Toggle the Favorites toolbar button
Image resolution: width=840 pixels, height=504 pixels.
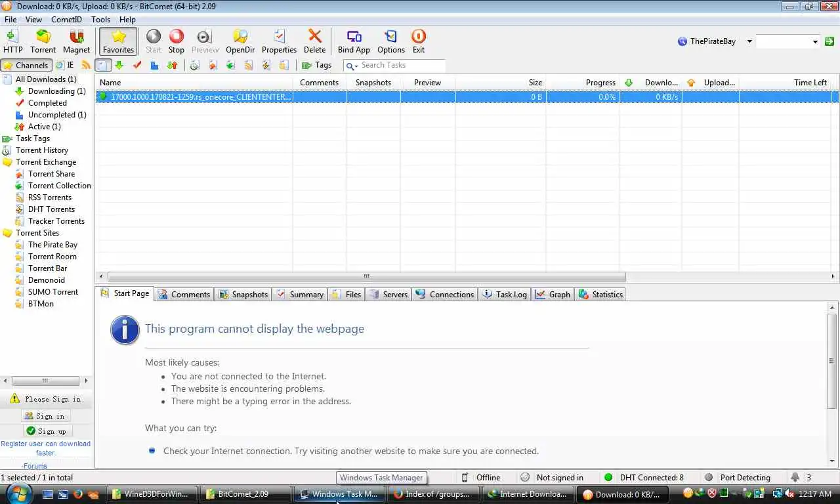[118, 41]
